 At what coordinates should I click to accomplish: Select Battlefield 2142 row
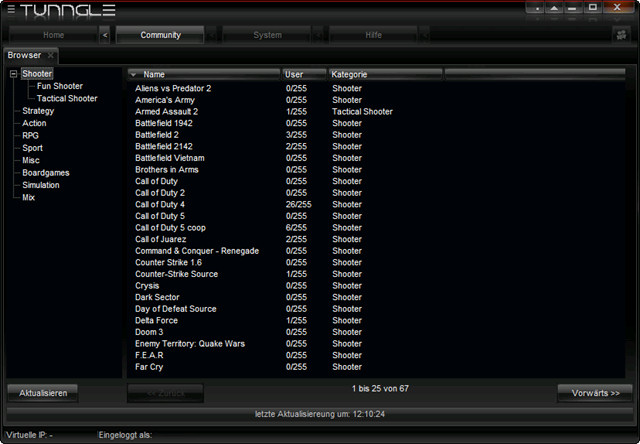click(376, 147)
